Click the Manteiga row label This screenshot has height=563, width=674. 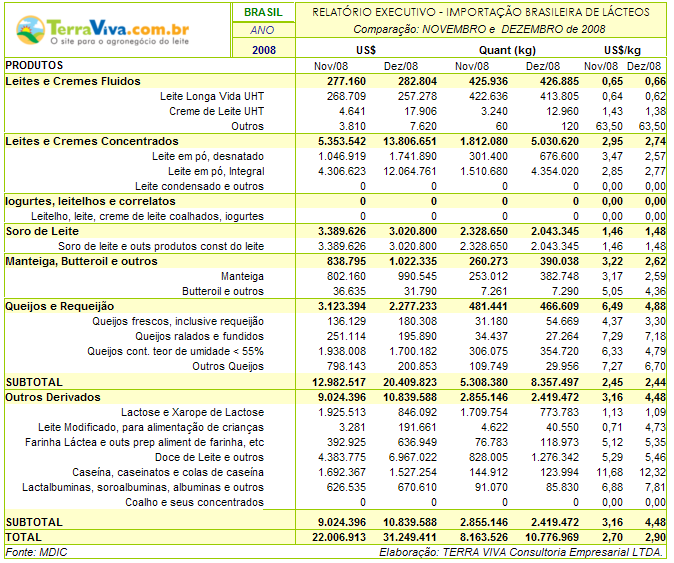tap(242, 276)
